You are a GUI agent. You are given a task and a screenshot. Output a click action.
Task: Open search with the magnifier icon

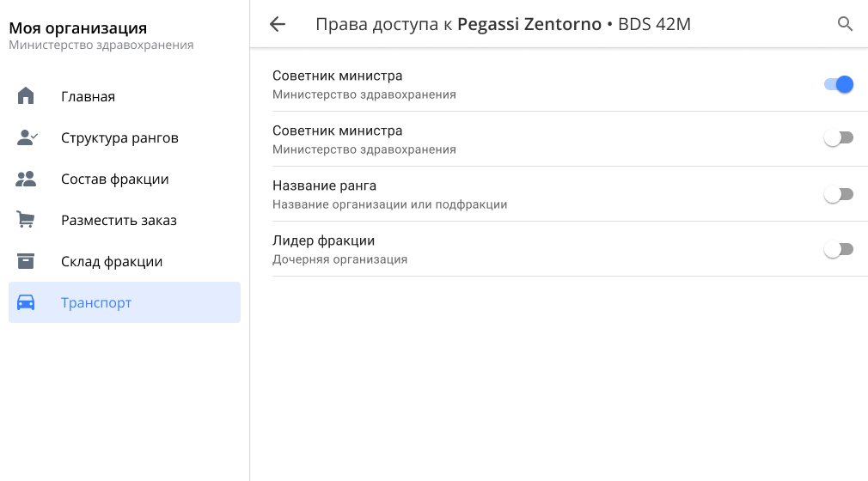tap(845, 24)
